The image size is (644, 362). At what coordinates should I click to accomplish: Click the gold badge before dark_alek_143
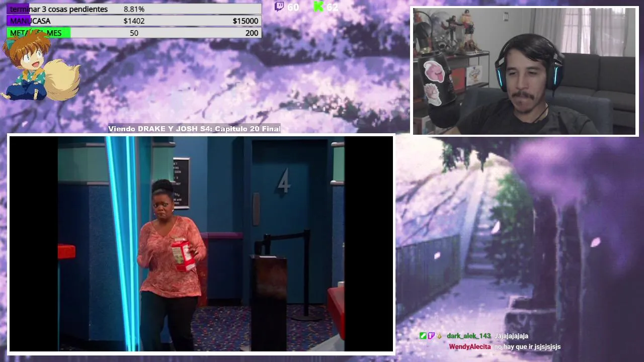[x=439, y=336]
